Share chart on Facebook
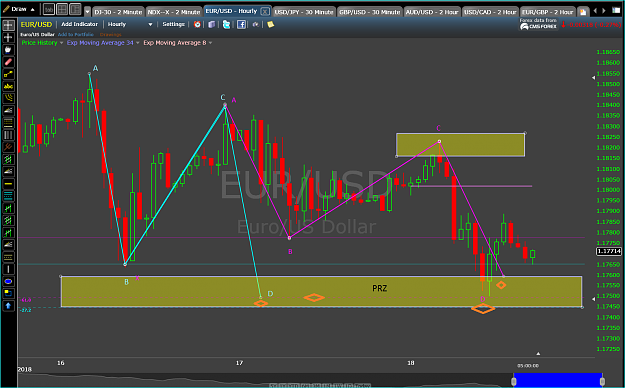The width and height of the screenshot is (625, 388). click(241, 24)
